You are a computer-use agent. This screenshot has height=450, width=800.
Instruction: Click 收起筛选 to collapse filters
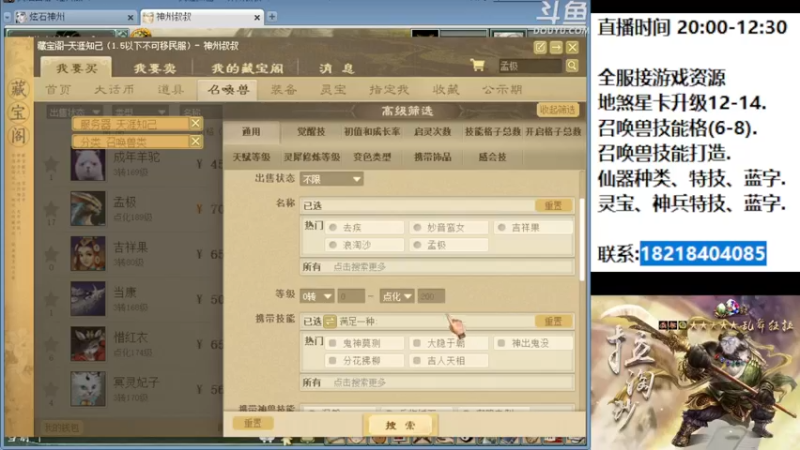(558, 110)
